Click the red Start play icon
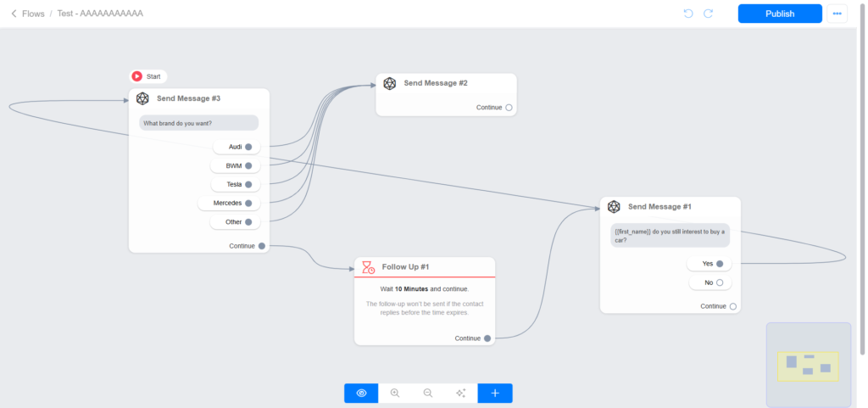The width and height of the screenshot is (868, 408). (x=136, y=76)
